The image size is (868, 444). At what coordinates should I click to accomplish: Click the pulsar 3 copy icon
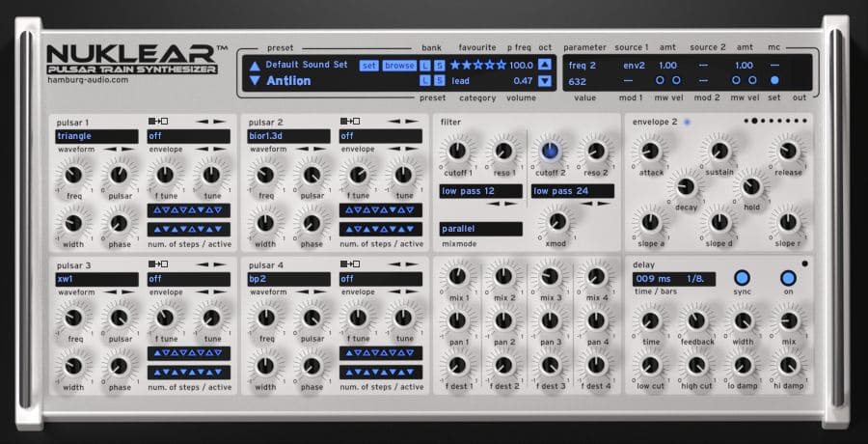point(158,264)
